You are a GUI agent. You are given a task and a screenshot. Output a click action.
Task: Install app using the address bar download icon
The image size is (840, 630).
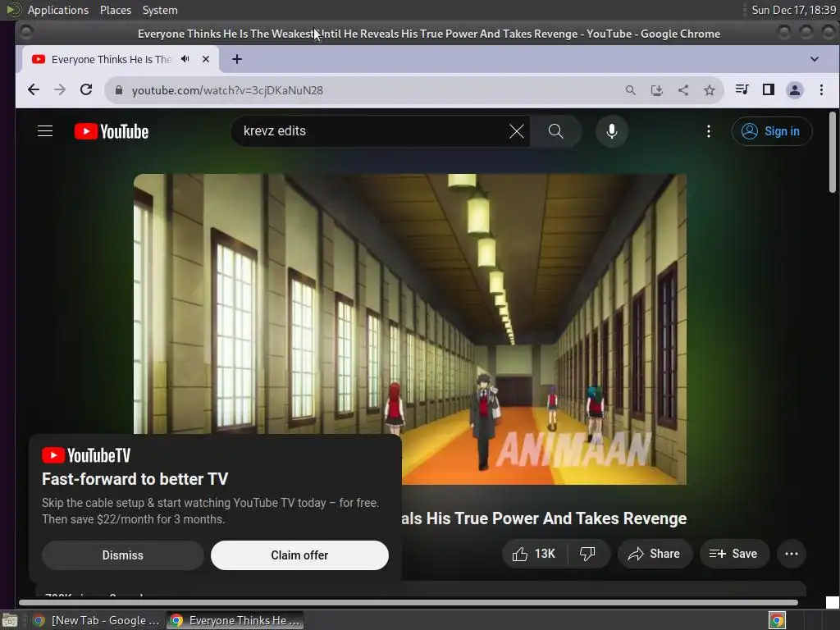pyautogui.click(x=657, y=90)
